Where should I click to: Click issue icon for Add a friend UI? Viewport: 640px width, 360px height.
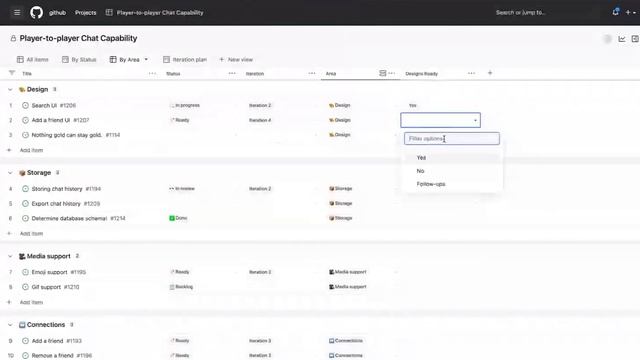tap(25, 120)
